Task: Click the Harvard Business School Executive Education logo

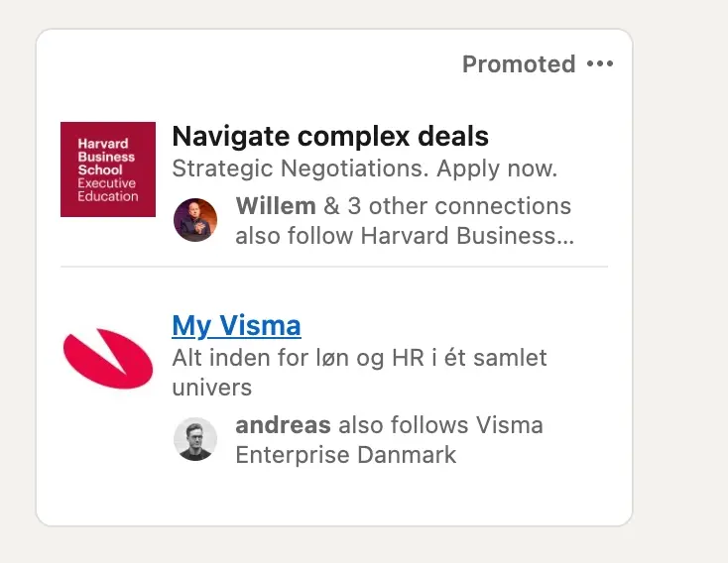Action: coord(108,169)
